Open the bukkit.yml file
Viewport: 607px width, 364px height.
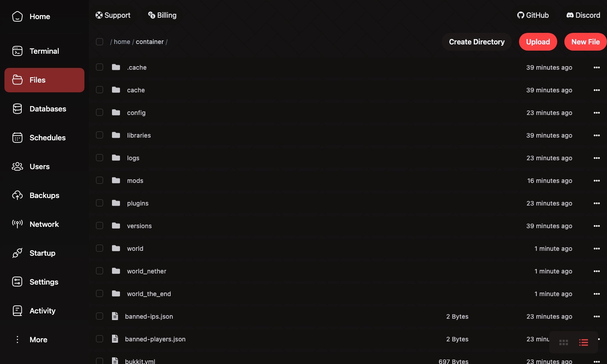click(140, 361)
